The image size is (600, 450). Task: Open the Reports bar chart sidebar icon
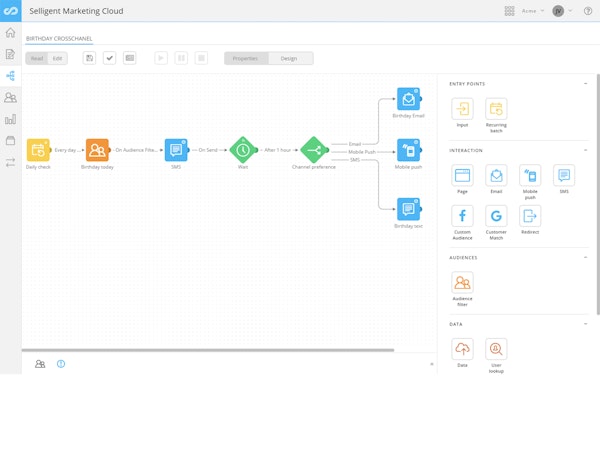point(10,119)
